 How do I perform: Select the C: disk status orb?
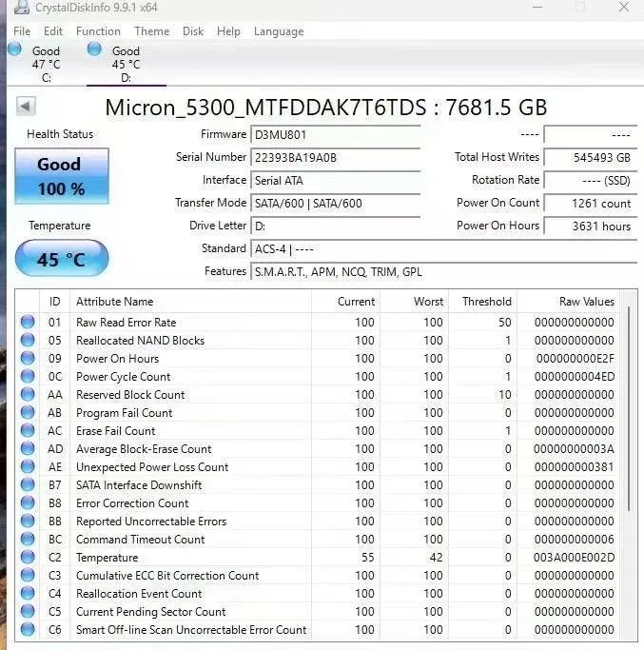coord(14,49)
